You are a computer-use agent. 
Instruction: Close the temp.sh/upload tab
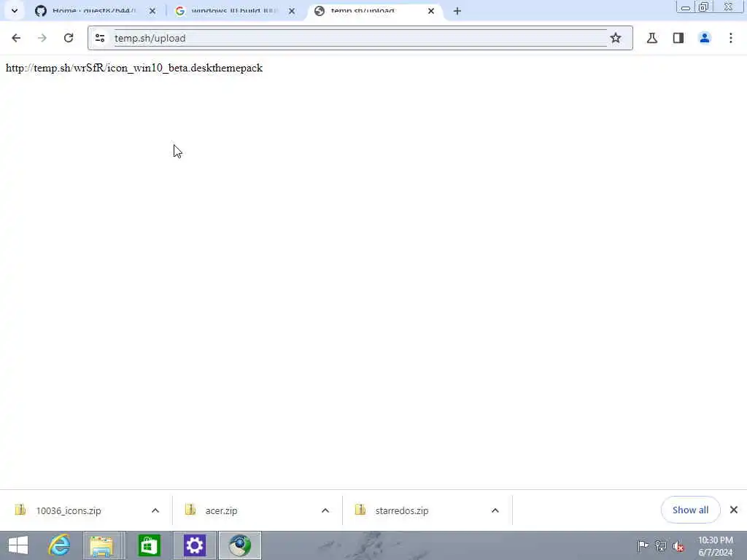click(431, 10)
